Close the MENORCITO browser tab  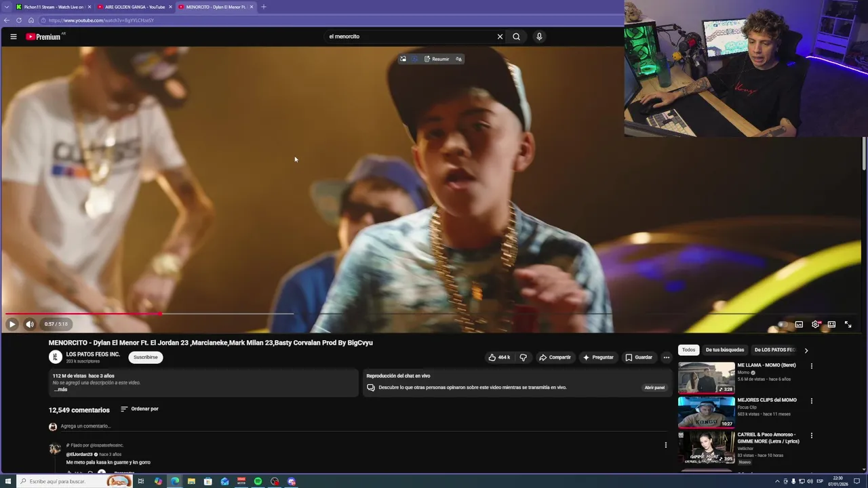pos(252,7)
